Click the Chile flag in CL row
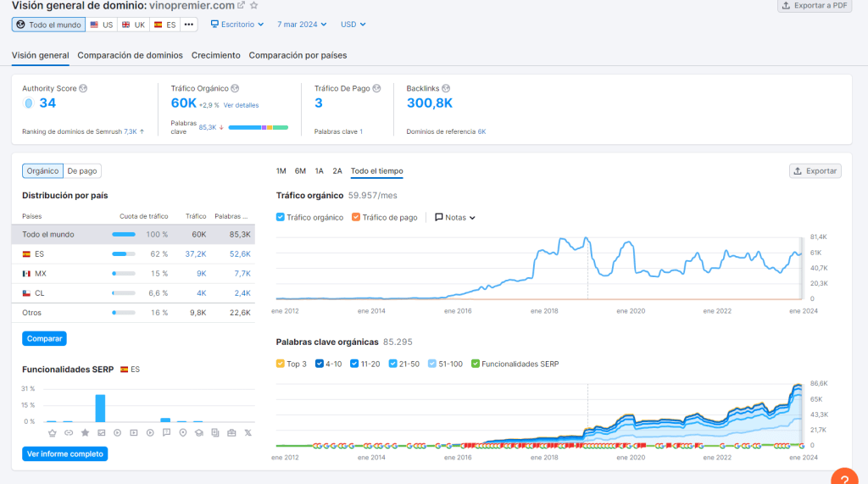The width and height of the screenshot is (868, 484). coord(26,293)
